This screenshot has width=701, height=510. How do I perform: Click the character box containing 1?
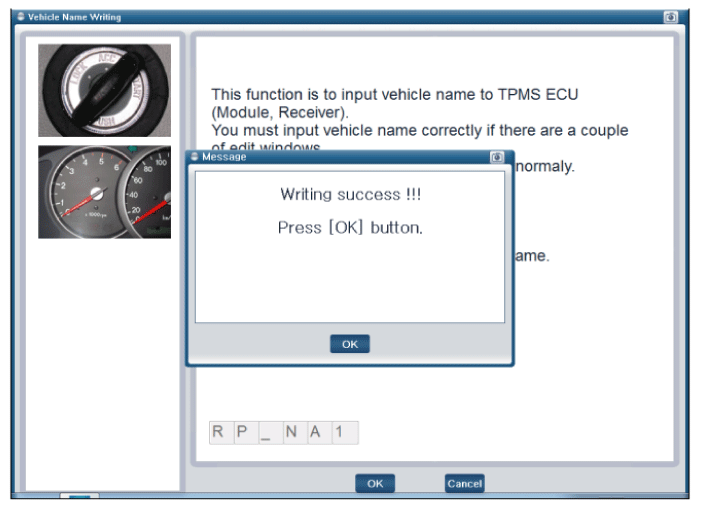click(x=340, y=432)
